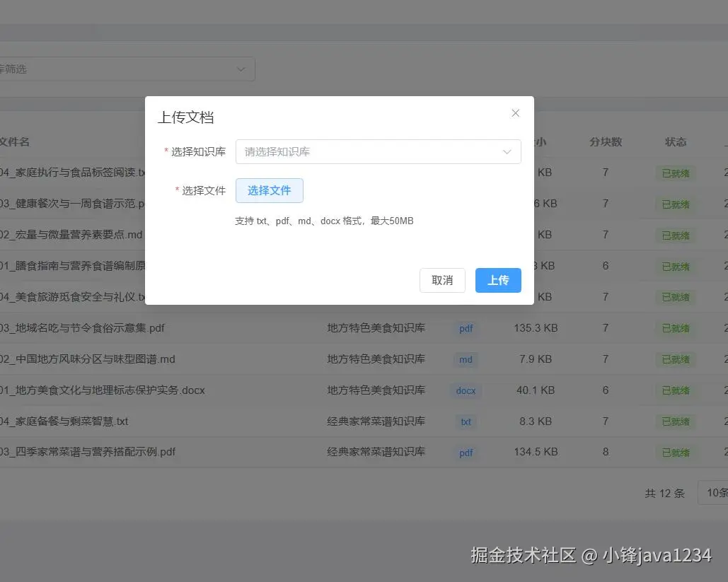Click the pdf tag in the 135.3 KB row
The image size is (728, 582).
click(466, 329)
